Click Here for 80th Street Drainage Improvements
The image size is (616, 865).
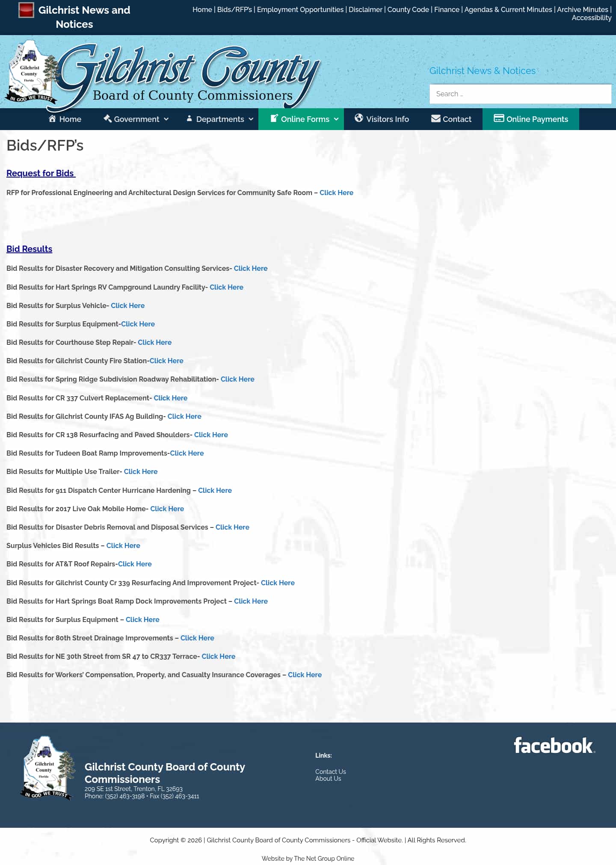pyautogui.click(x=197, y=638)
